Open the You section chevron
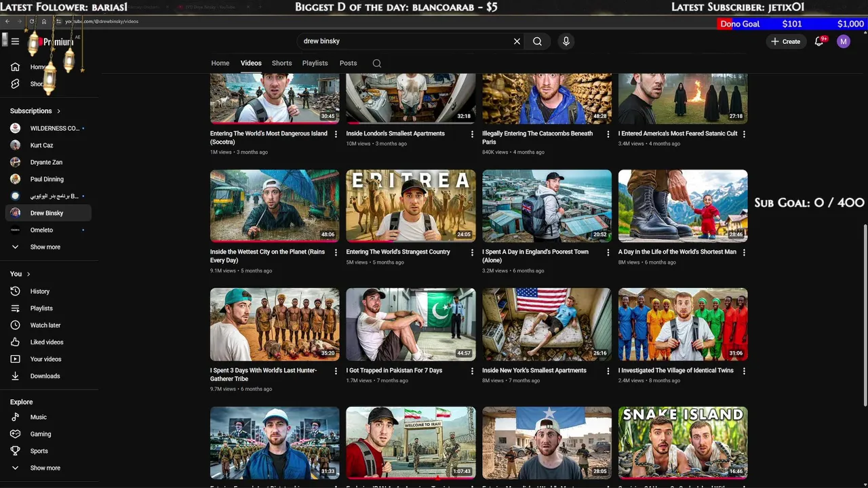The image size is (868, 488). click(x=28, y=274)
